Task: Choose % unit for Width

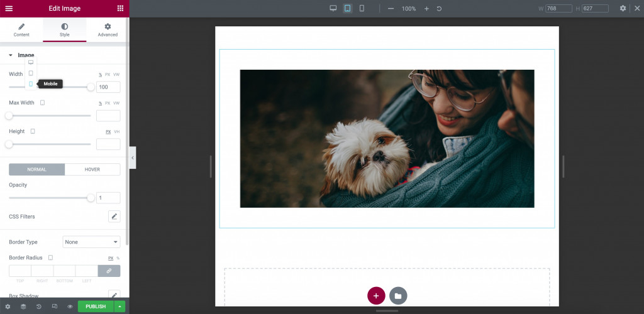Action: [x=100, y=75]
